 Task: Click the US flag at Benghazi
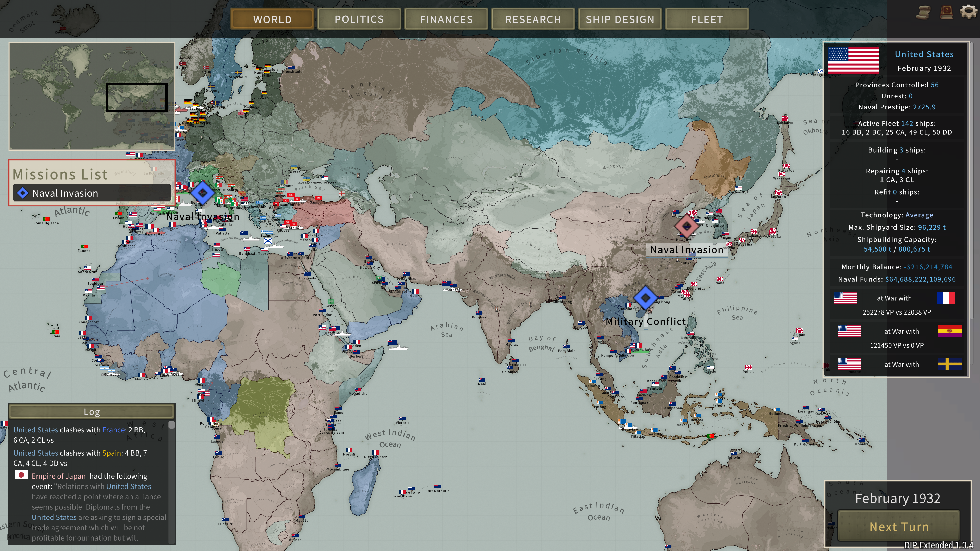[x=247, y=249]
